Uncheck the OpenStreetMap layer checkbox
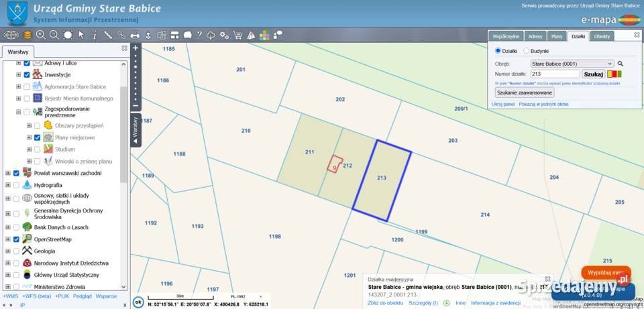This screenshot has height=309, width=644. pos(16,239)
